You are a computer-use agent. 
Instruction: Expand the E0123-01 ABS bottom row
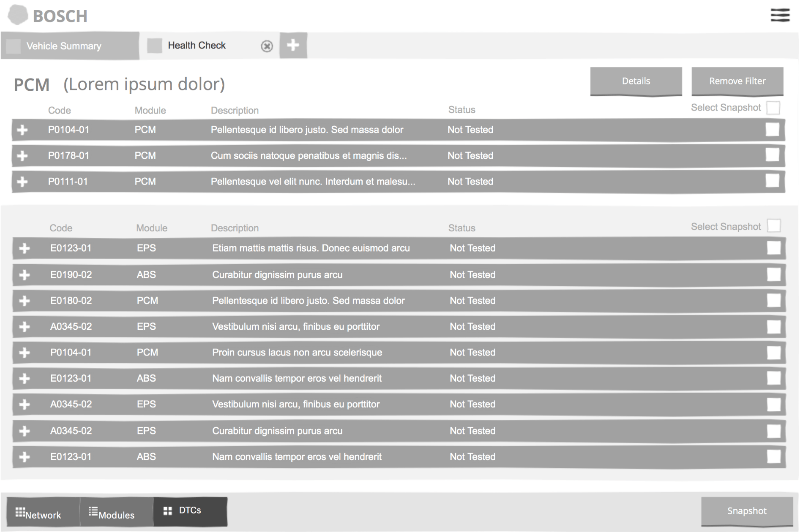[25, 457]
